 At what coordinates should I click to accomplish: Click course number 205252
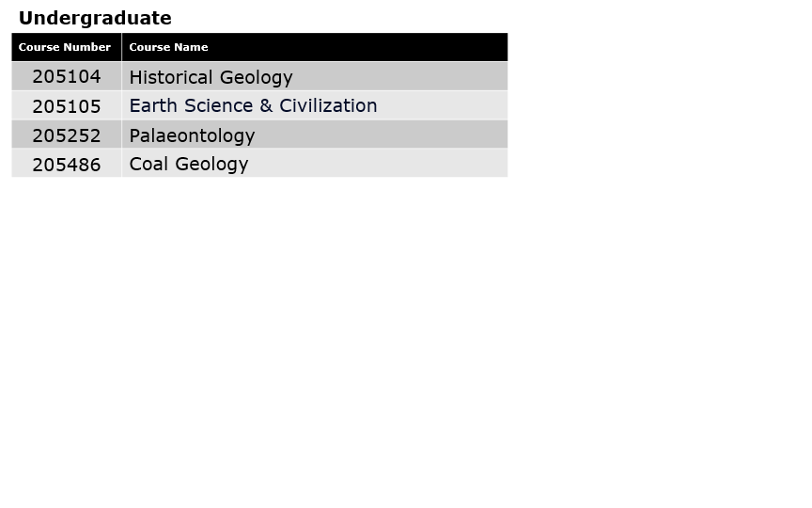coord(67,135)
